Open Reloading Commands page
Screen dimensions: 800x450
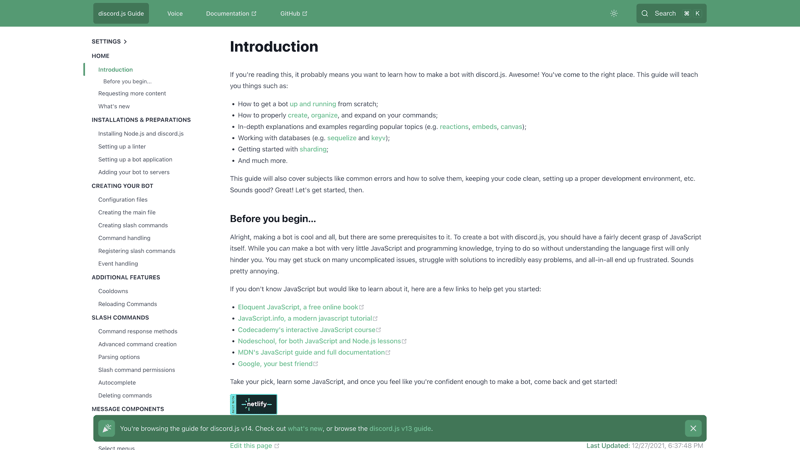coord(128,304)
